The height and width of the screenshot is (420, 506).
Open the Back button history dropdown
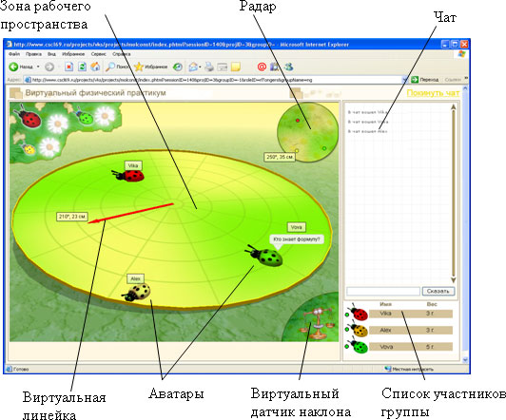(38, 67)
